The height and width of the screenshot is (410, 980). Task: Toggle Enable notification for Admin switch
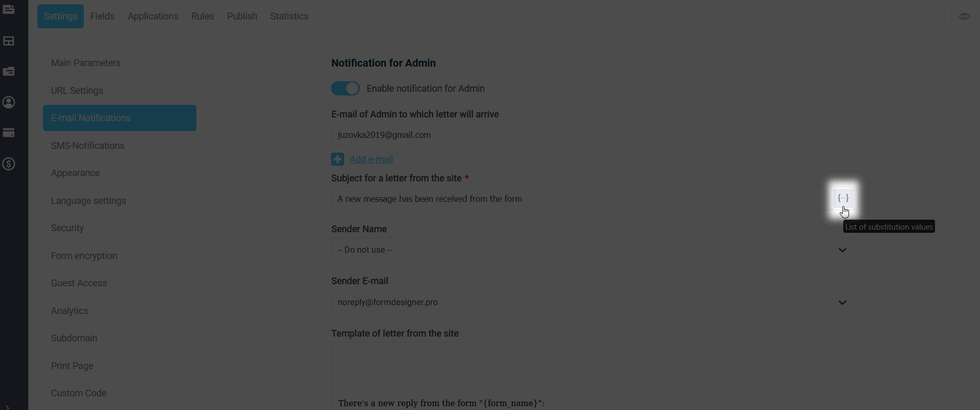[346, 89]
